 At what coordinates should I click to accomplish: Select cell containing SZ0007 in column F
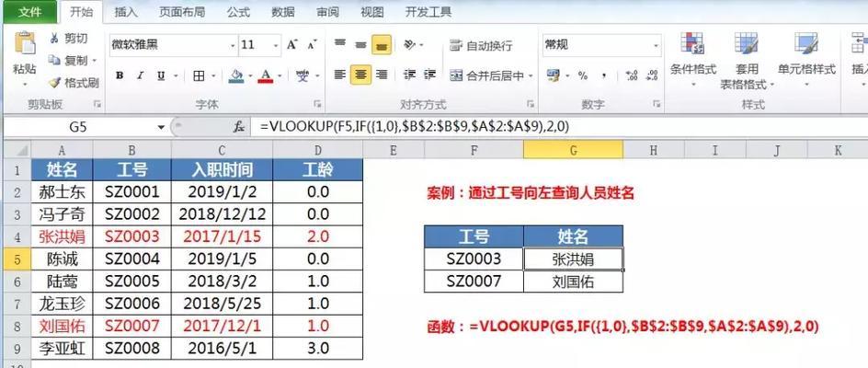pos(474,281)
